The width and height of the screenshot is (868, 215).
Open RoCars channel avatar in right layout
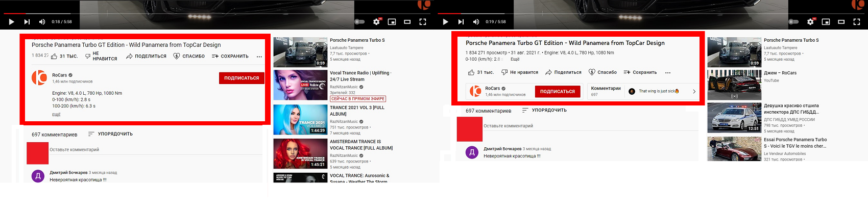point(475,91)
